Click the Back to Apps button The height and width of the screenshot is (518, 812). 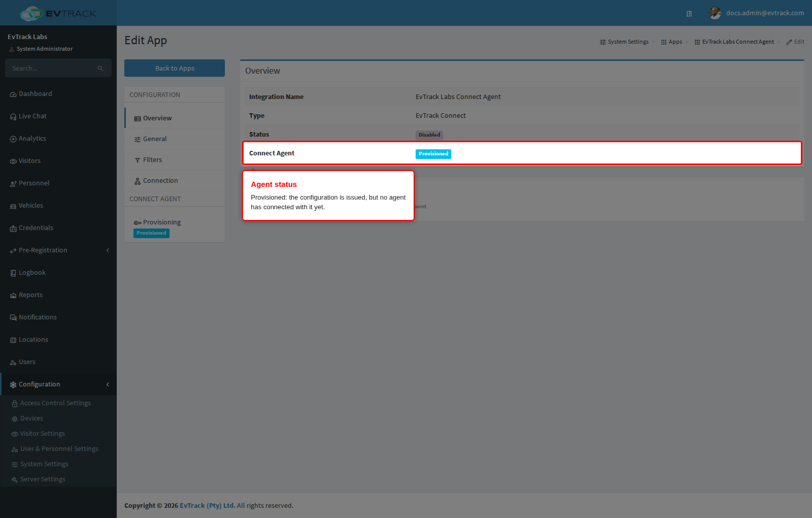point(175,68)
